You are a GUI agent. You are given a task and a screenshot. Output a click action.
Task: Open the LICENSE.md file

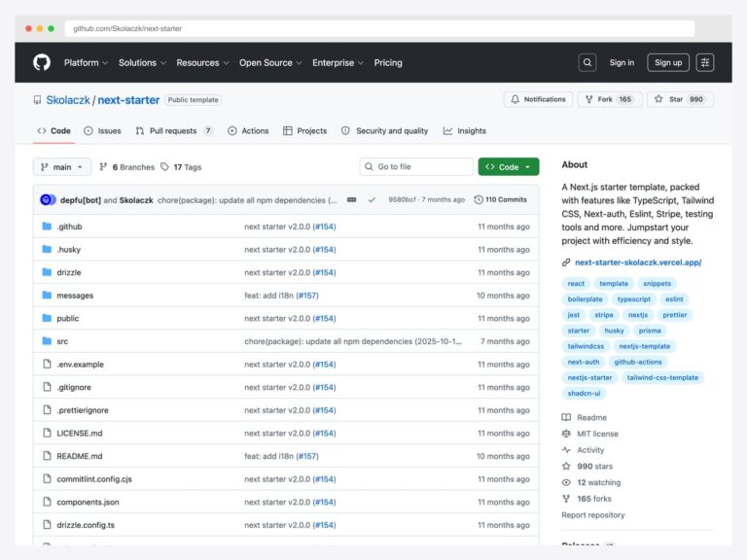[80, 433]
